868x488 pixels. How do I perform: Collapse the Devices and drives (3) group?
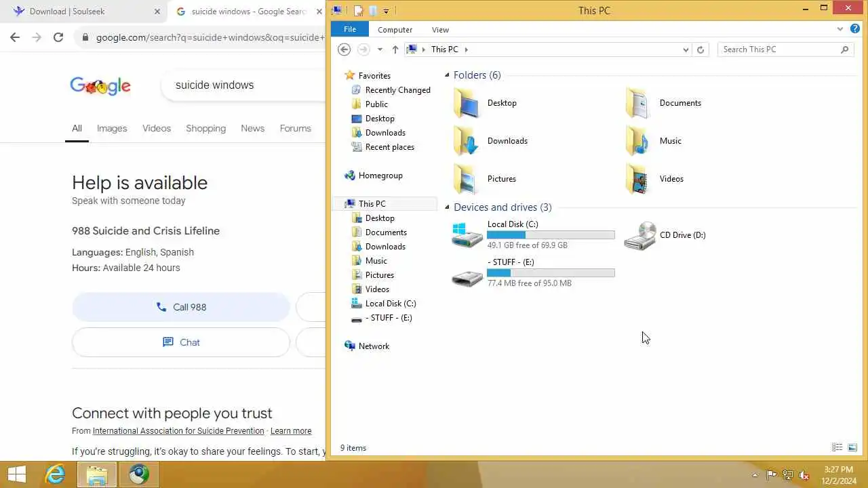point(447,207)
